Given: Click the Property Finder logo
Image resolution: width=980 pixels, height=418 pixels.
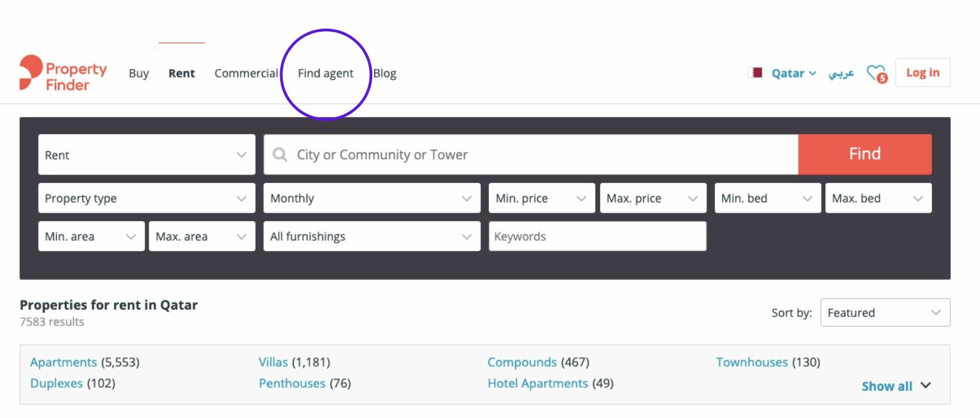Looking at the screenshot, I should point(62,72).
